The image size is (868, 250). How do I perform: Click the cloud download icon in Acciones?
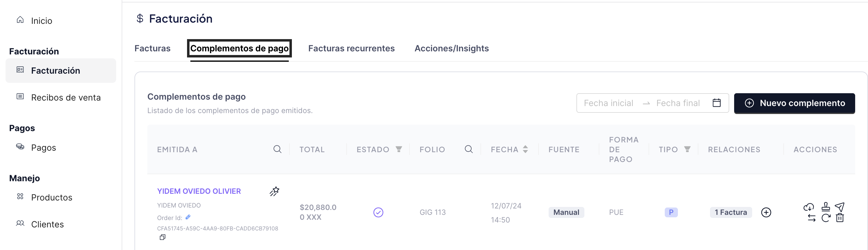[x=809, y=207]
